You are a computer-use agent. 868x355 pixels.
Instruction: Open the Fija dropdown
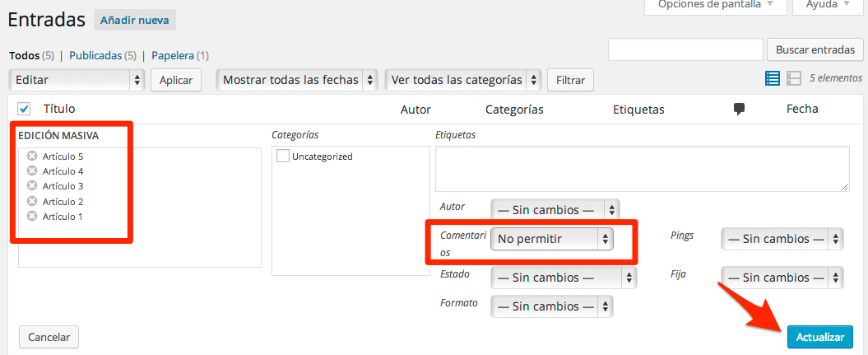pos(782,278)
